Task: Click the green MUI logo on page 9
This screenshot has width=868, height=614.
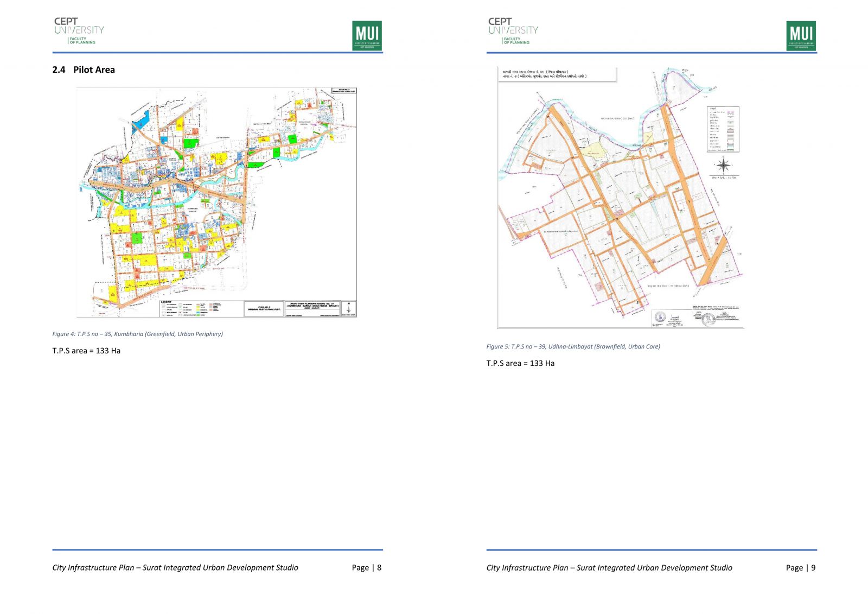Action: [x=801, y=35]
